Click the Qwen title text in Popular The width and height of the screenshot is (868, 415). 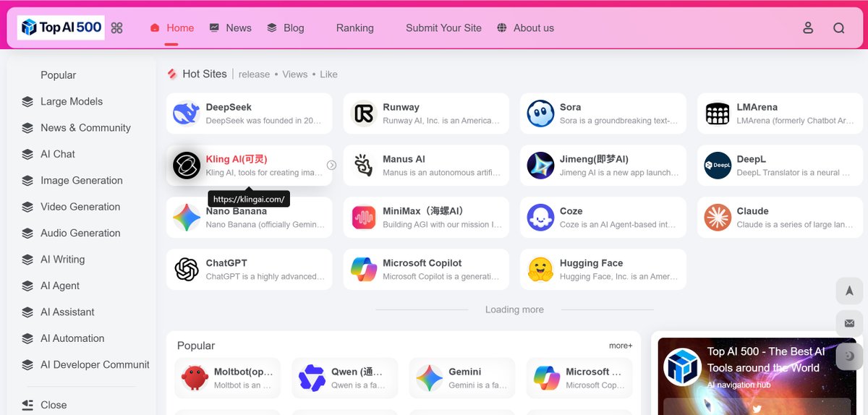[357, 372]
